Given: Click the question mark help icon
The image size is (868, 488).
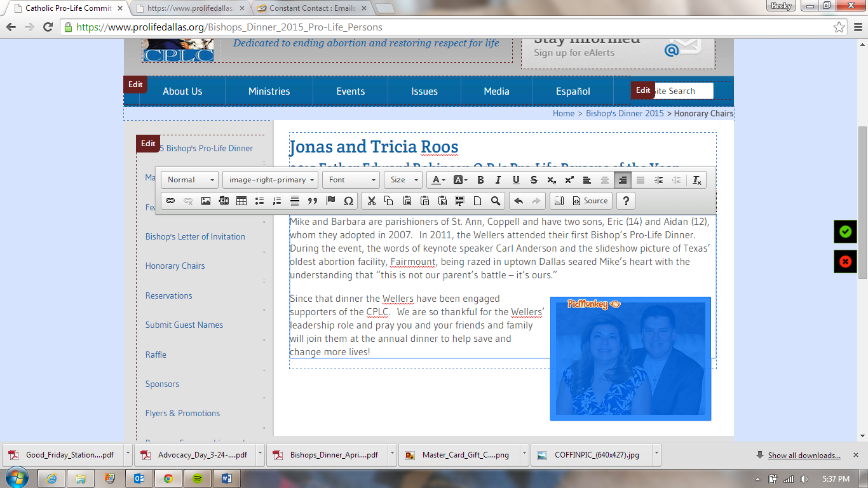Looking at the screenshot, I should pos(626,201).
